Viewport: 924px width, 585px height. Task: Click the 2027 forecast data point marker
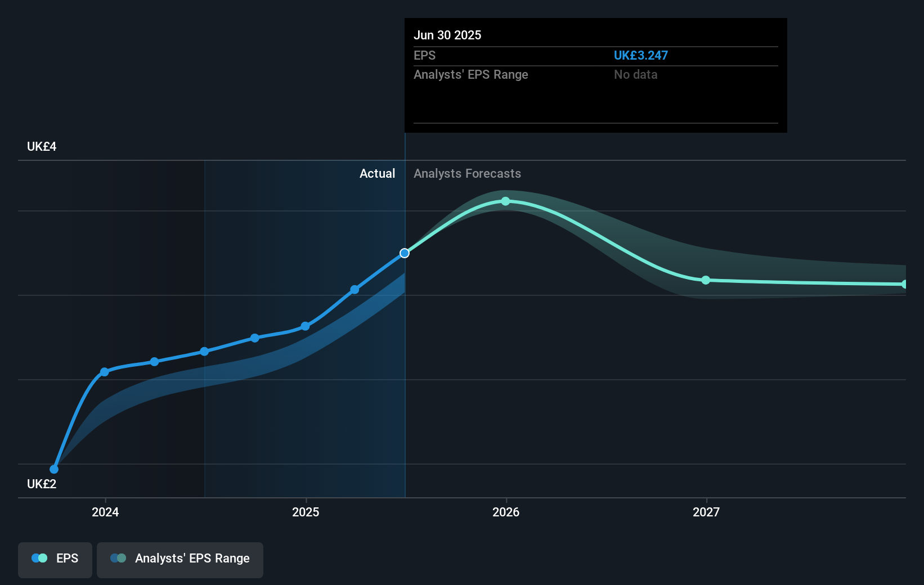706,280
